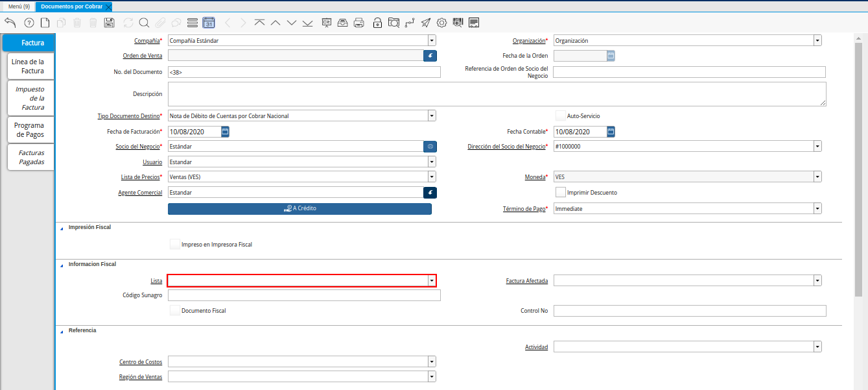This screenshot has width=868, height=390.
Task: Open Help via question mark icon
Action: pyautogui.click(x=29, y=23)
